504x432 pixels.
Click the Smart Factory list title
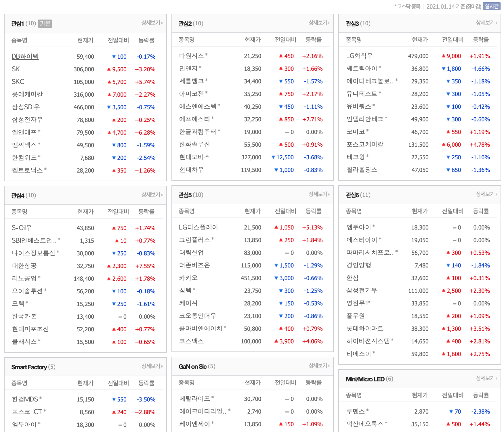29,367
